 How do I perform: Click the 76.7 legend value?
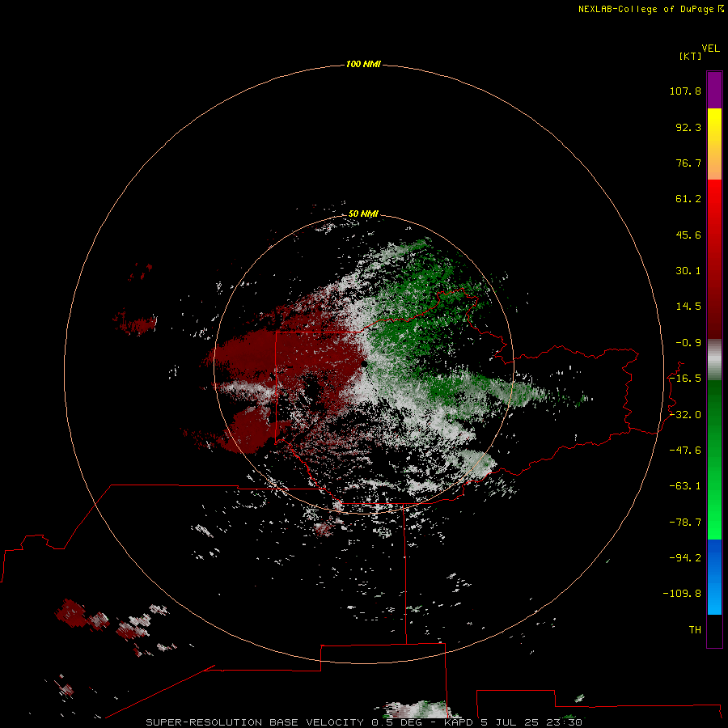click(x=688, y=163)
